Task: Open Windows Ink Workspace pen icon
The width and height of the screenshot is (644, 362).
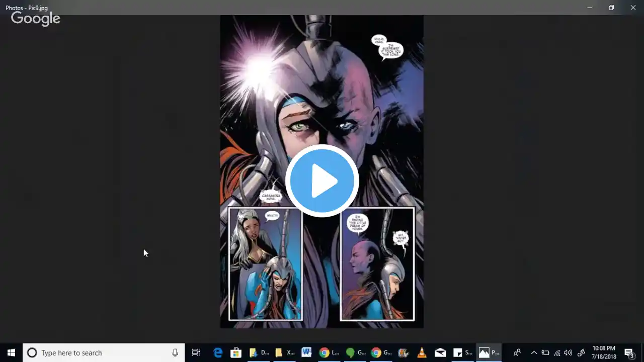Action: click(581, 353)
